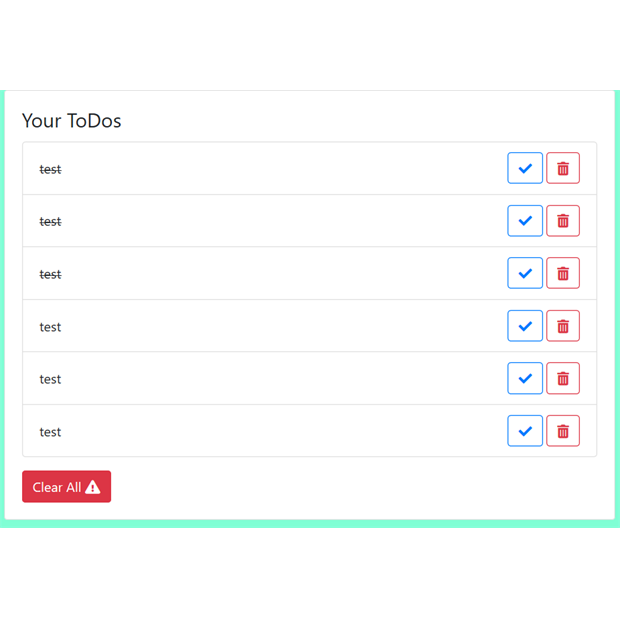Click the second strikethrough test label
Screen dimensions: 620x620
(x=50, y=221)
